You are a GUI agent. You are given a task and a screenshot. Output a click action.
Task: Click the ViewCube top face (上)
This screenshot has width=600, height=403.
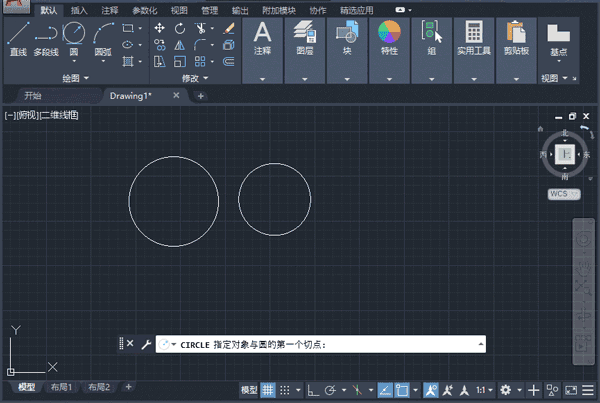565,154
